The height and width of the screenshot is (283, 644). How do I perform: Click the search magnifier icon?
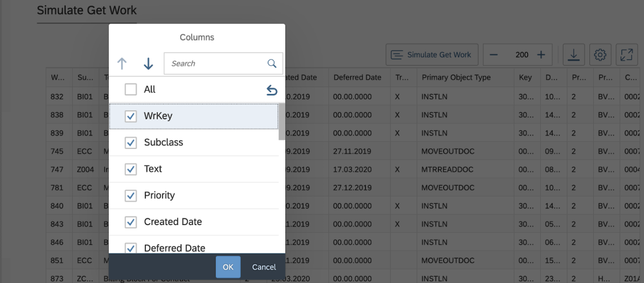point(272,64)
